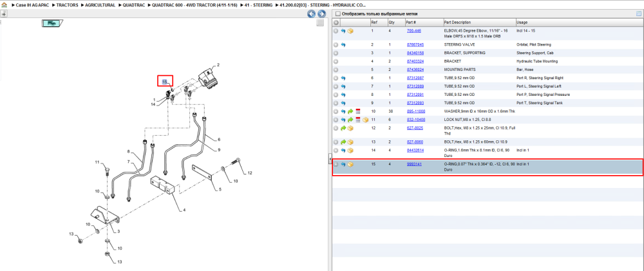Open part number link 87667945
This screenshot has width=644, height=271.
point(415,45)
